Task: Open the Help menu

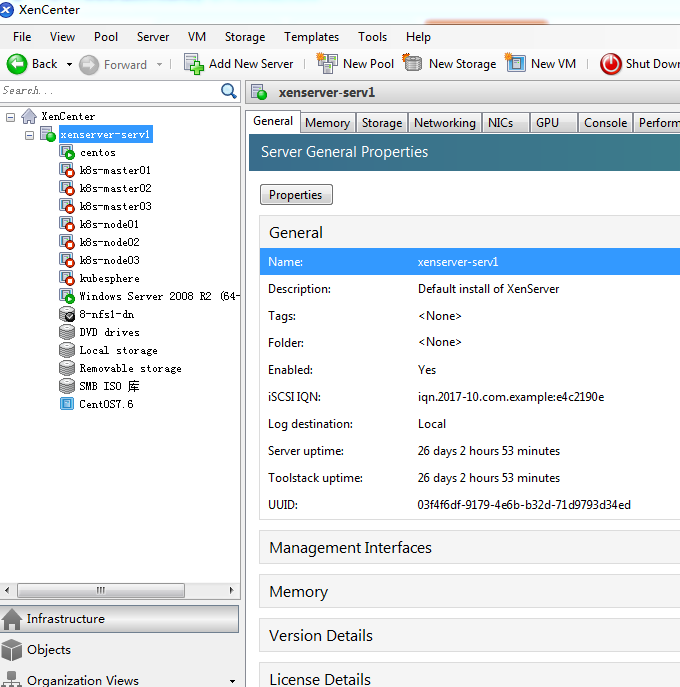Action: (418, 37)
